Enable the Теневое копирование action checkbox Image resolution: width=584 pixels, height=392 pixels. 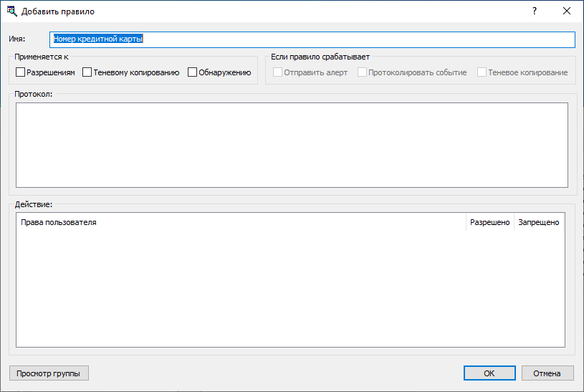[x=482, y=72]
